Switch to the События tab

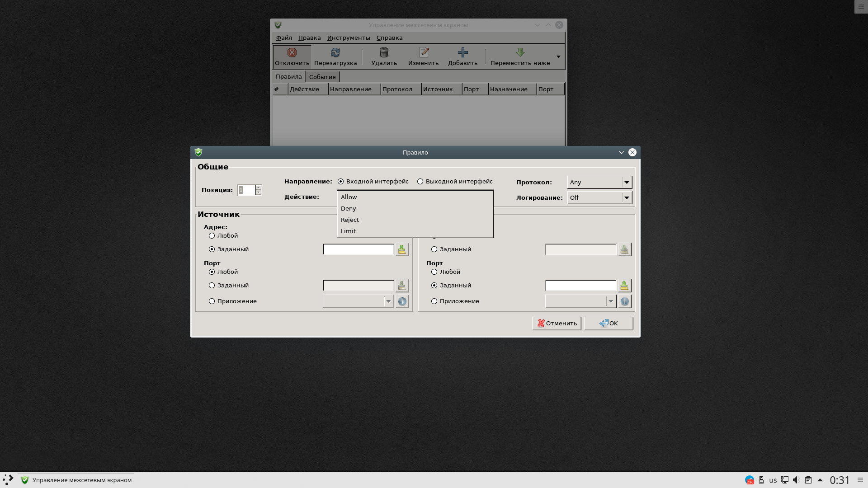(322, 77)
